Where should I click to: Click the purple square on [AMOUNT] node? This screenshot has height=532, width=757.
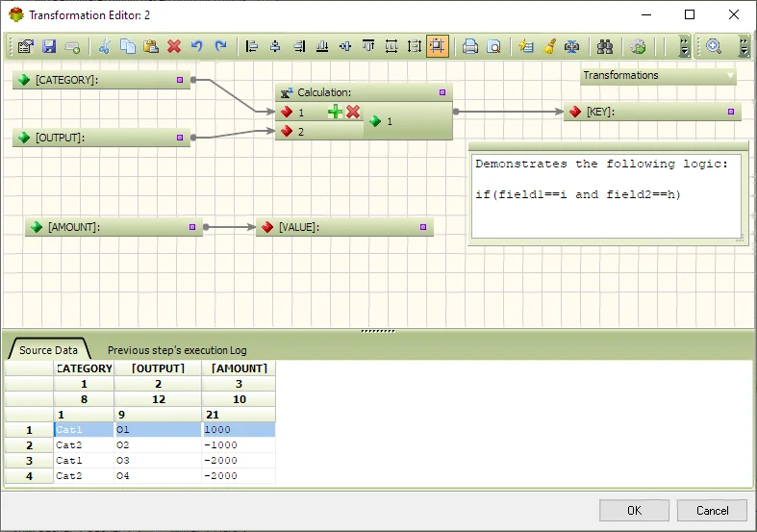(192, 227)
